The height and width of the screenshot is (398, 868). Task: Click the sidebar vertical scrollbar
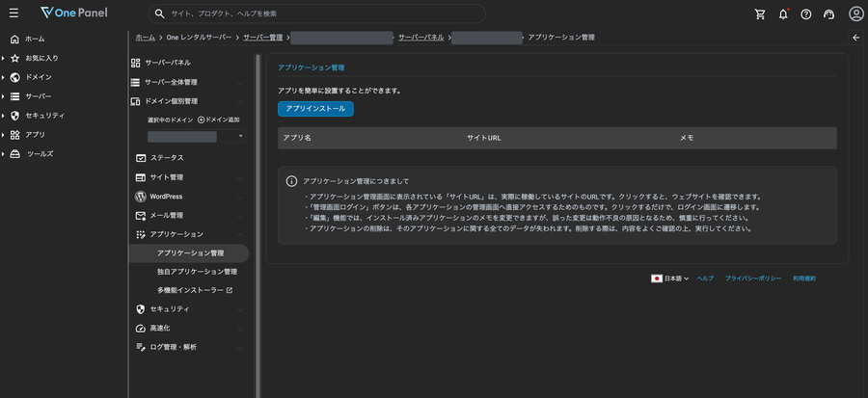[x=258, y=226]
